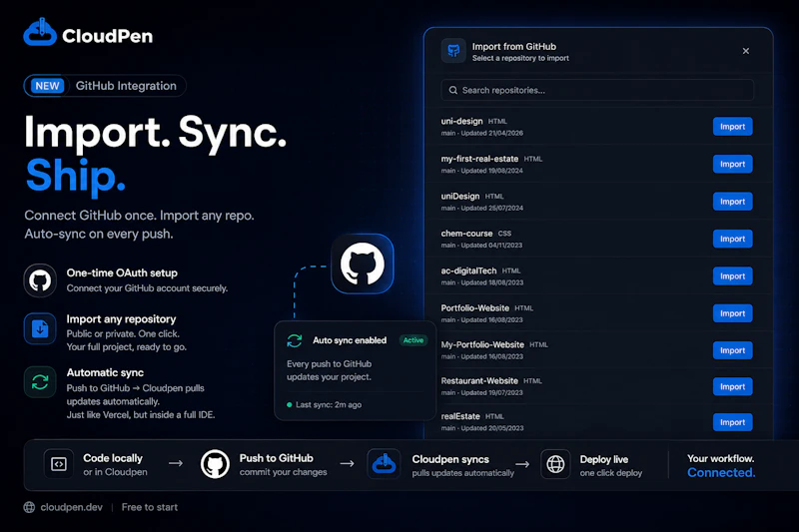The width and height of the screenshot is (799, 532).
Task: Click the Select a repository to import subtitle
Action: tap(520, 58)
